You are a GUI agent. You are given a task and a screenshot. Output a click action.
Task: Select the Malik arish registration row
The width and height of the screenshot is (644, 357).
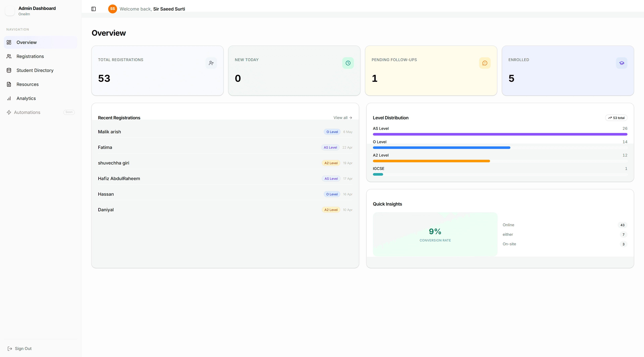coord(225,132)
